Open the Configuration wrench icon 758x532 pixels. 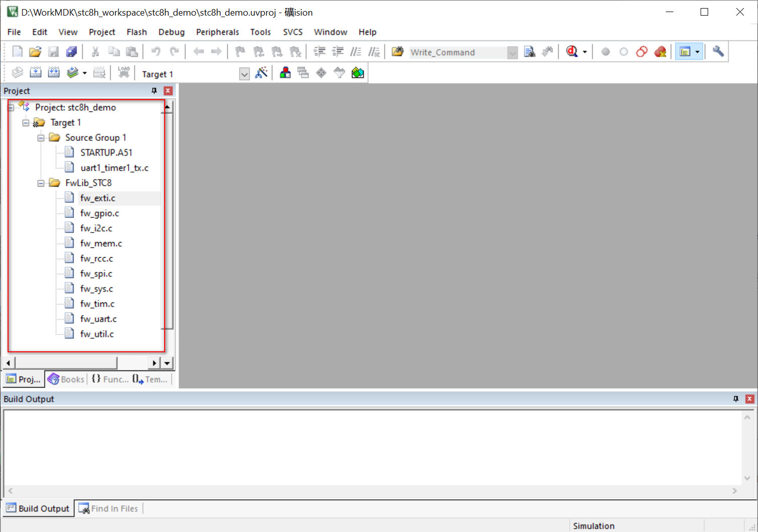point(718,51)
